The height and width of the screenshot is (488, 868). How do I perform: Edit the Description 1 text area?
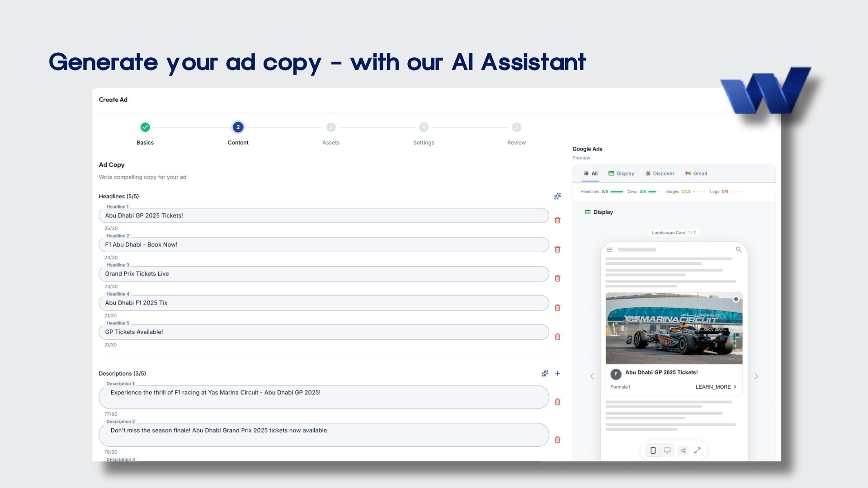coord(324,397)
